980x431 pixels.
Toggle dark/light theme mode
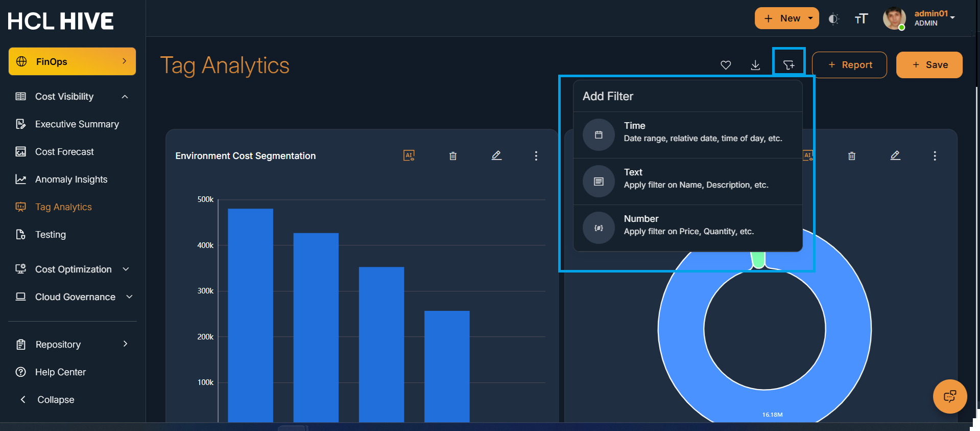833,19
